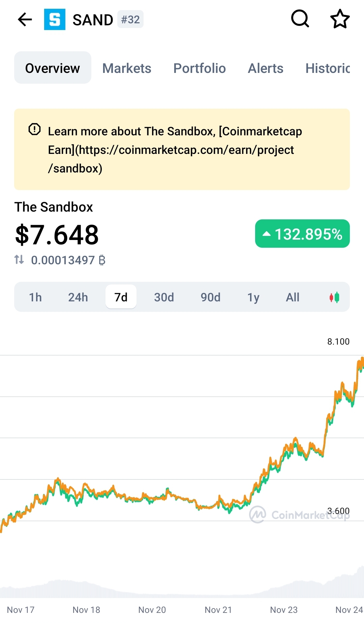
Task: Select the 90d time range
Action: pyautogui.click(x=210, y=297)
